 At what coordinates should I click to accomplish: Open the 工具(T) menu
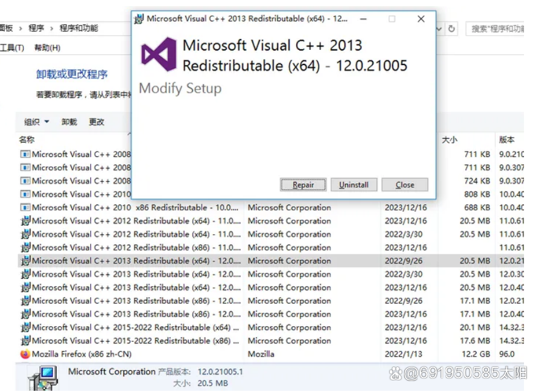[12, 47]
